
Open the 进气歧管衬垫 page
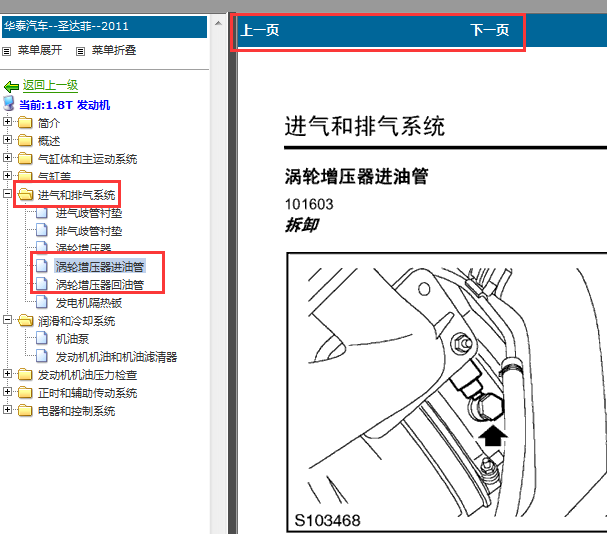(89, 213)
